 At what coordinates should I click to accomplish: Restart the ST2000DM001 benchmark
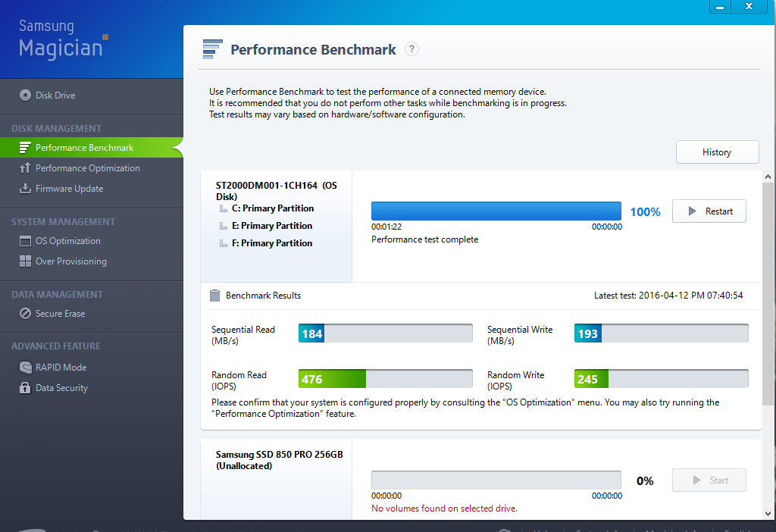[x=709, y=211]
